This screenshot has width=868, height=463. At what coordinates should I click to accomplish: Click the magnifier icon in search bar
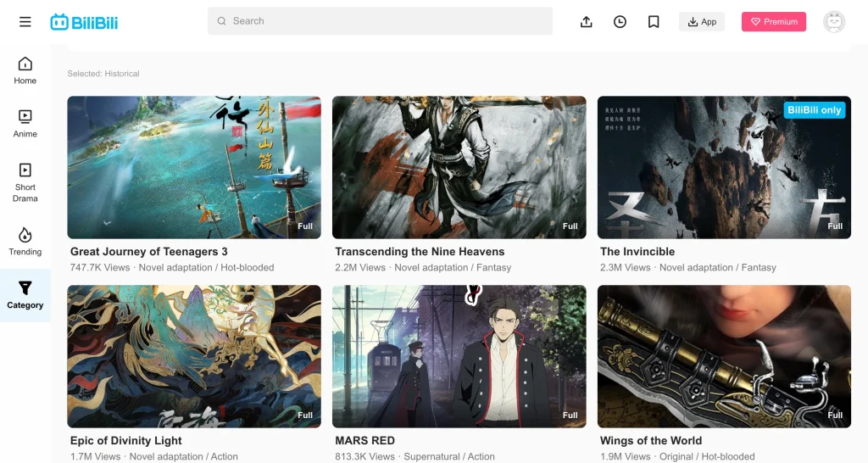tap(221, 21)
